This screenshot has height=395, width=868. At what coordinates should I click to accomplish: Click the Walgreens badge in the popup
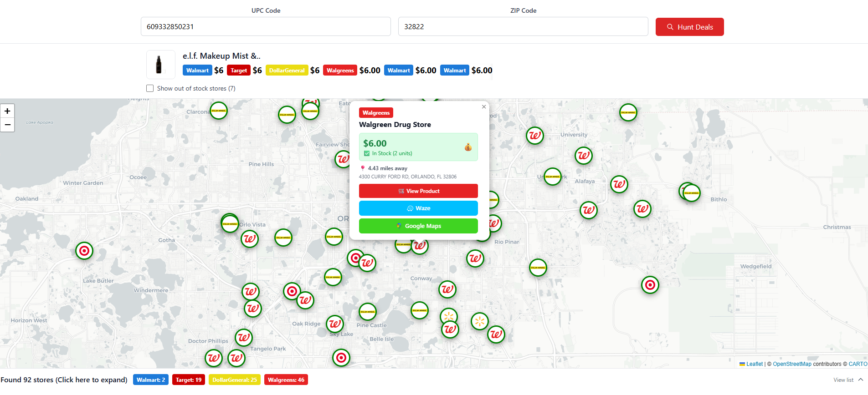coord(376,113)
